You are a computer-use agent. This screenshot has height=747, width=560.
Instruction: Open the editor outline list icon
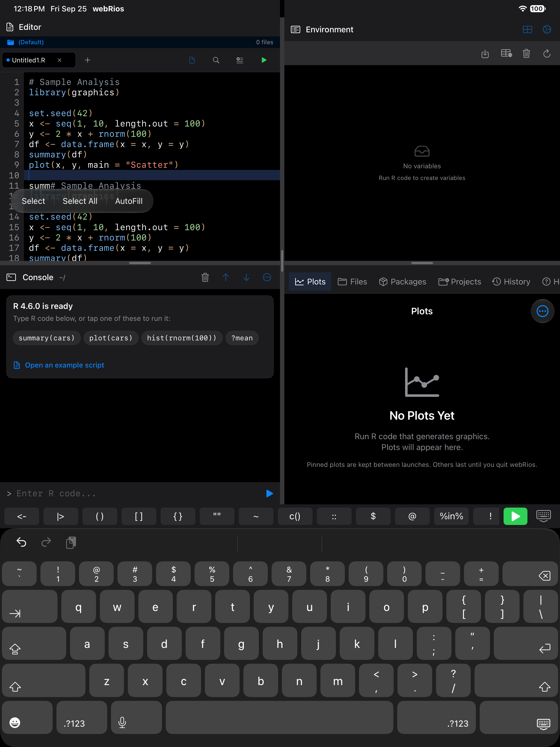(x=240, y=60)
